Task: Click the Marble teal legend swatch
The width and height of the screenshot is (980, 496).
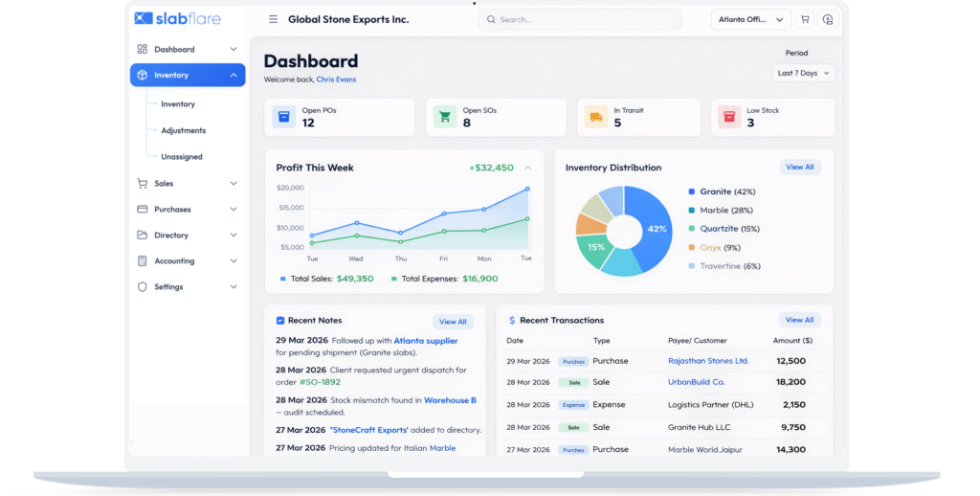Action: [x=691, y=210]
